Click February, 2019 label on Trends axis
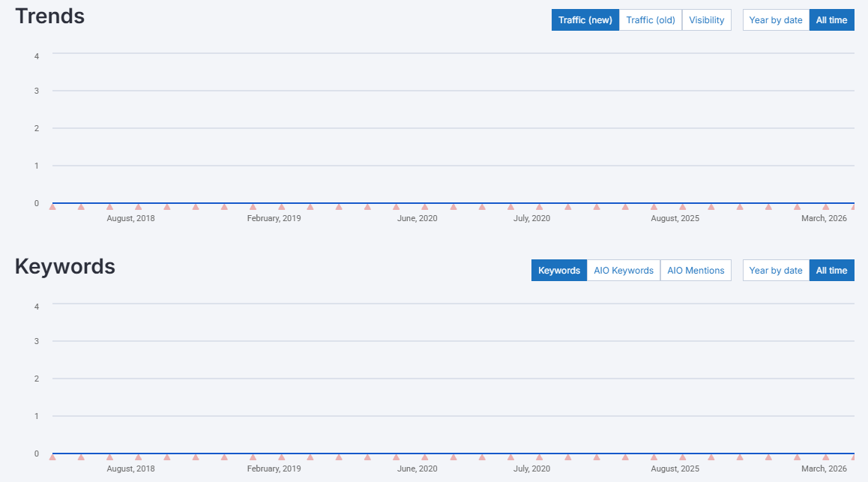The height and width of the screenshot is (482, 868). [274, 219]
